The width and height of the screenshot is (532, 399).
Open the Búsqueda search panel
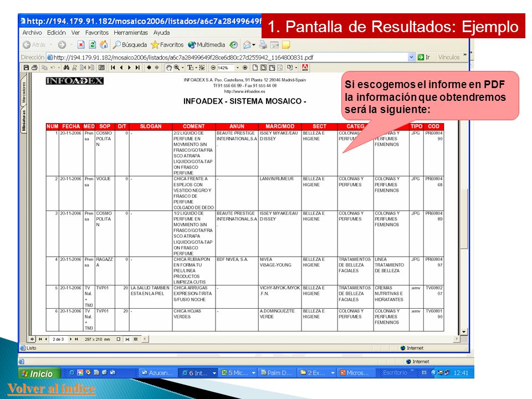click(x=130, y=45)
